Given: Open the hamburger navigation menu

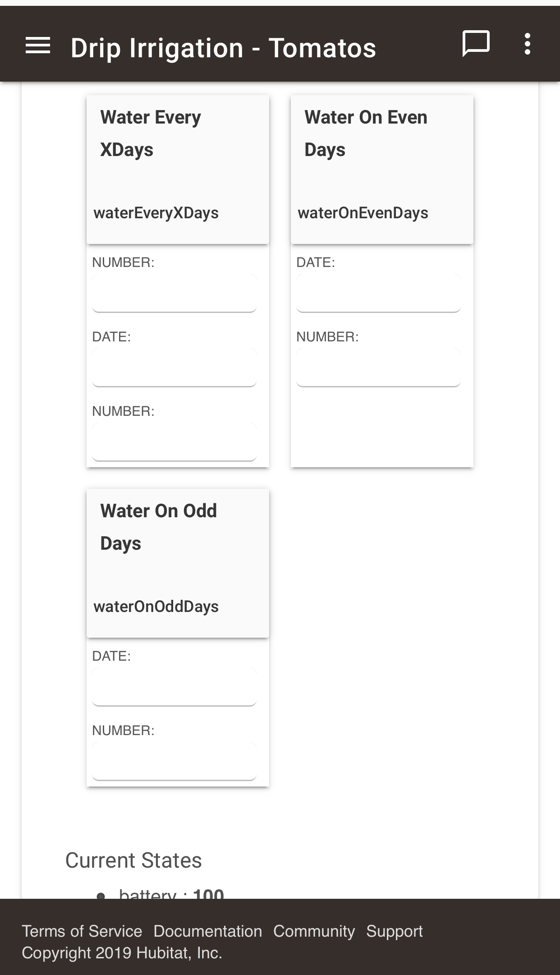Looking at the screenshot, I should [38, 46].
